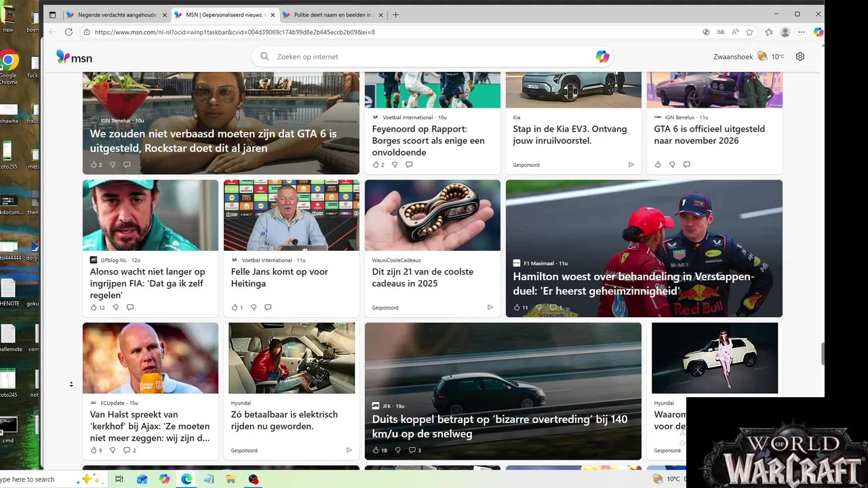The image size is (868, 488).
Task: Dislike the Feyenoord op Rapport article
Action: 395,164
